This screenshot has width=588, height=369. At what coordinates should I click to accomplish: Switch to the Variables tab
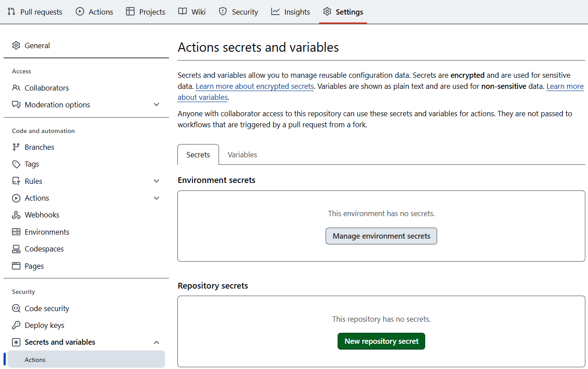point(242,155)
